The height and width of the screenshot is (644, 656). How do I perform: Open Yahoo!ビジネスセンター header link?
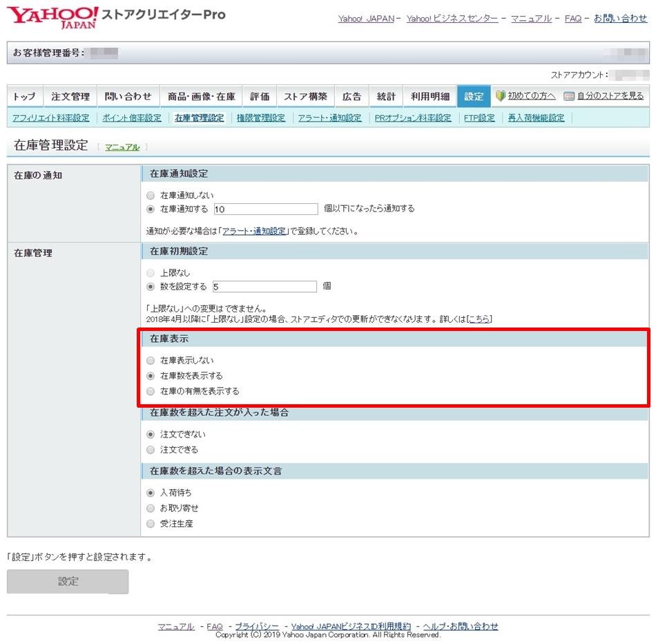point(452,19)
